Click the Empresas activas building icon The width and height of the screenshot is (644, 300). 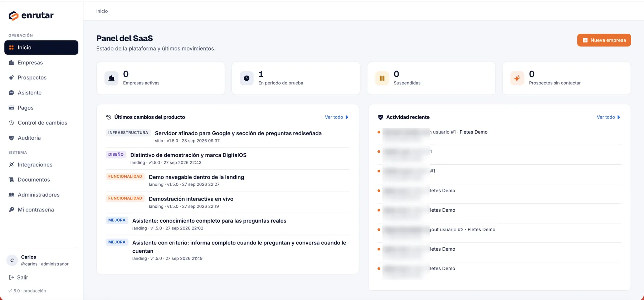tap(111, 78)
